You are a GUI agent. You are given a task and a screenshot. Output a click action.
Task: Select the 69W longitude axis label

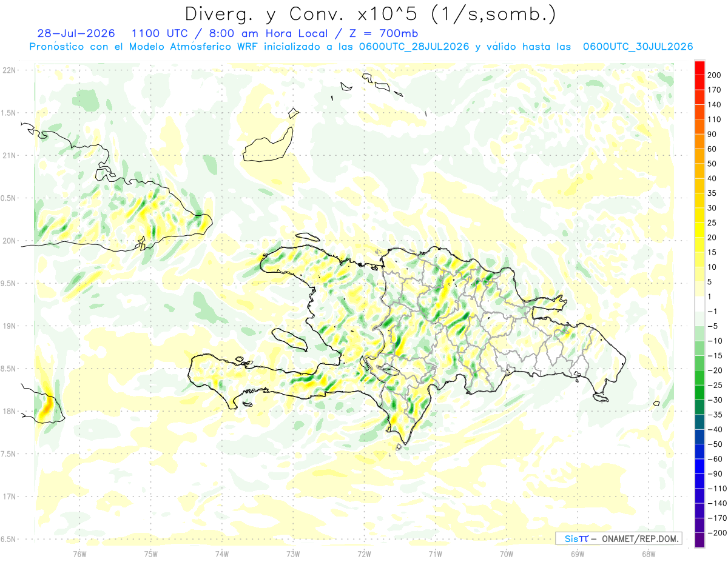click(578, 554)
